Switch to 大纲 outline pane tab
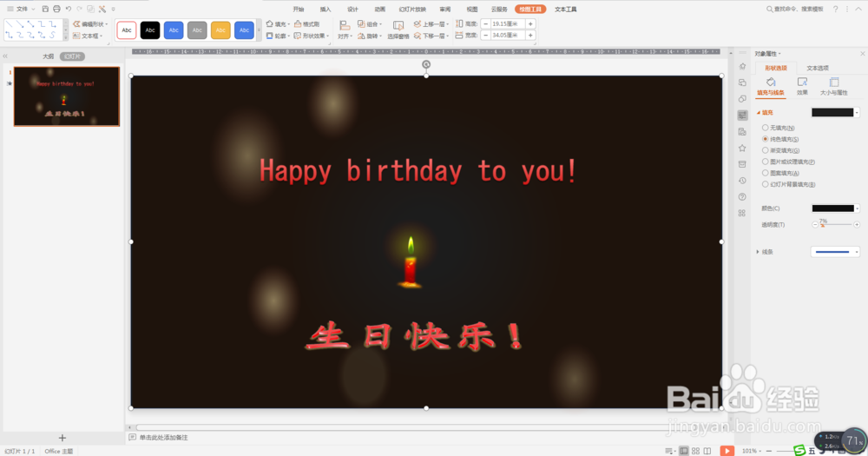 coord(48,56)
